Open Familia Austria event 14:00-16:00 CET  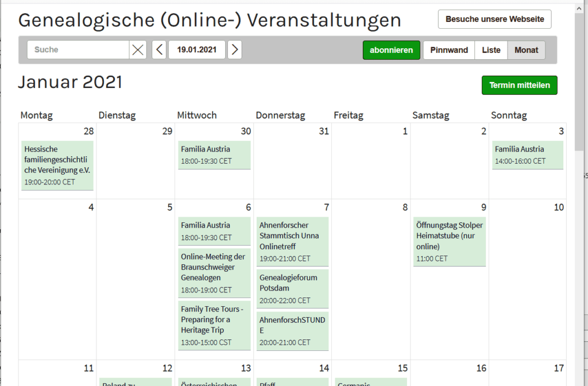pyautogui.click(x=528, y=155)
